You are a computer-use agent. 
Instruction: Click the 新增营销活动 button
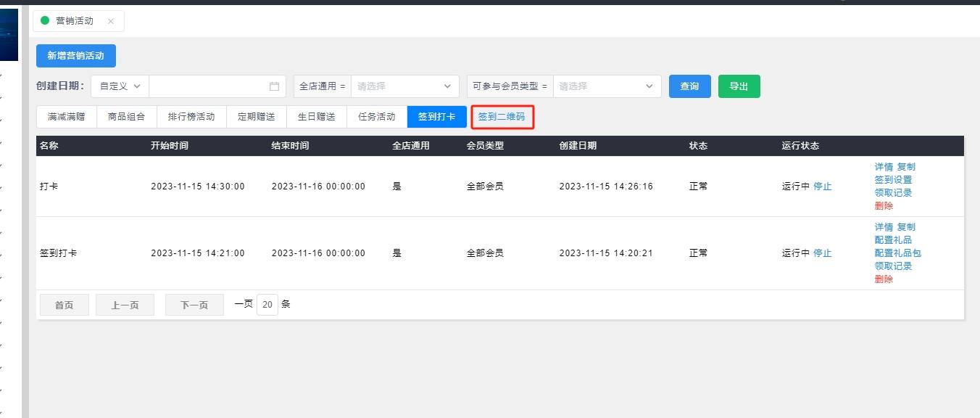coord(76,56)
